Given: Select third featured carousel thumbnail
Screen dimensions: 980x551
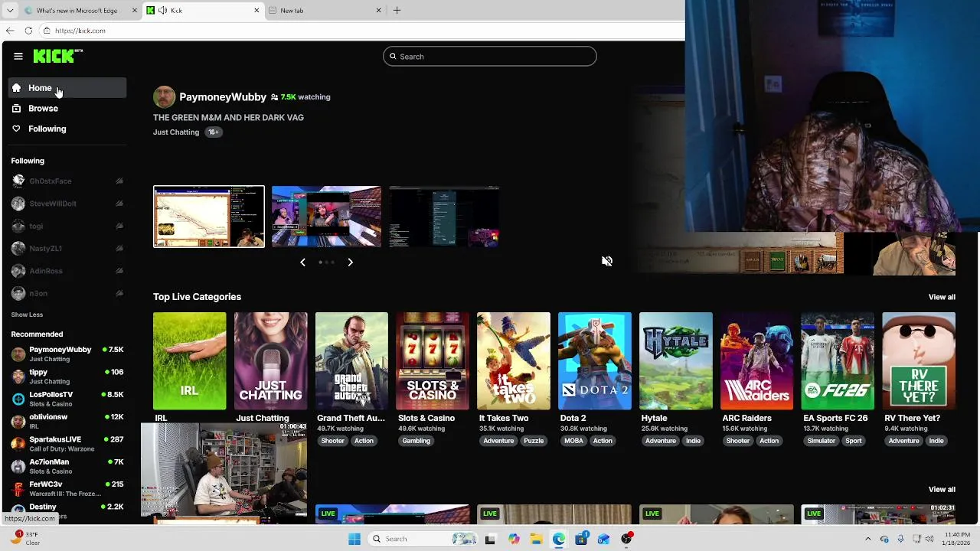Looking at the screenshot, I should pyautogui.click(x=444, y=217).
